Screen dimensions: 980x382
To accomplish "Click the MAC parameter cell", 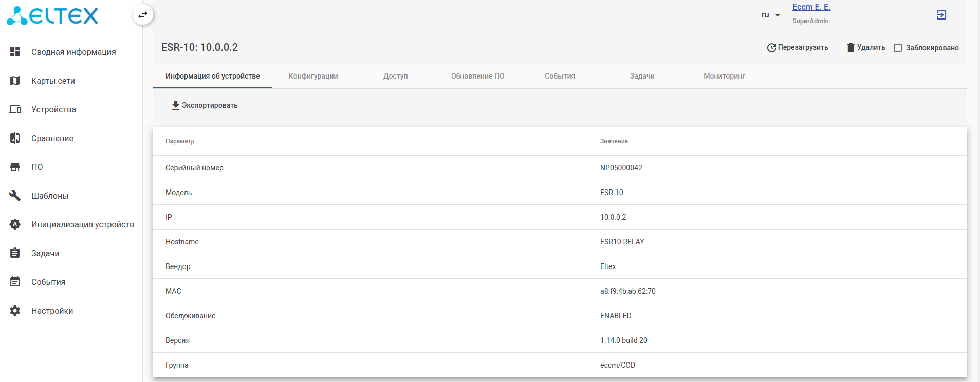I will tap(173, 291).
